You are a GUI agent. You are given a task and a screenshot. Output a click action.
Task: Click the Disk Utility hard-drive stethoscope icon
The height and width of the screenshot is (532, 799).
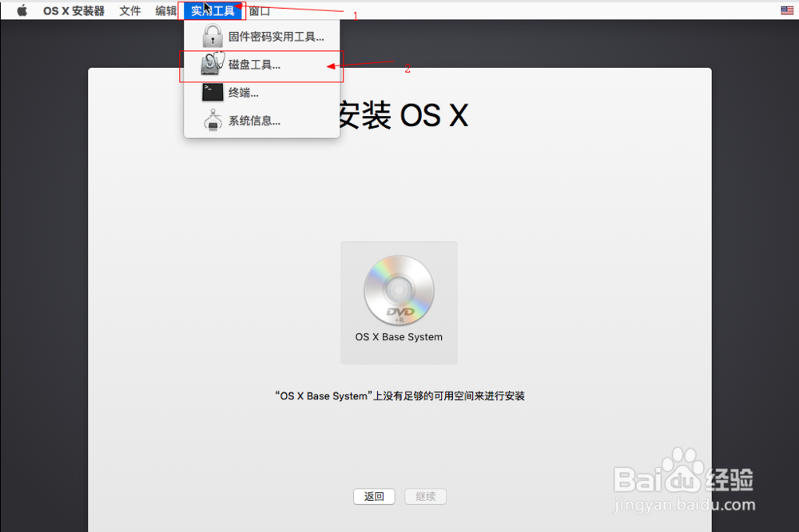click(x=209, y=64)
